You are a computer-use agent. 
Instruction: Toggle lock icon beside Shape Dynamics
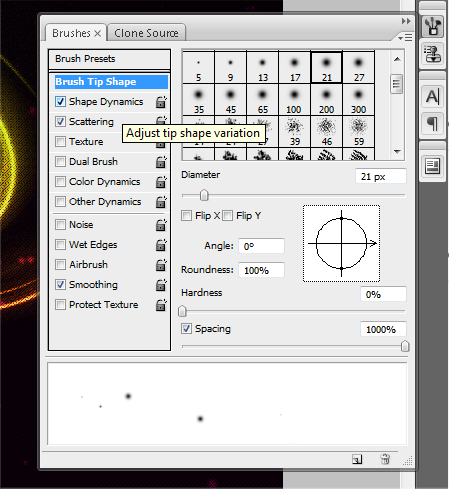pyautogui.click(x=161, y=102)
